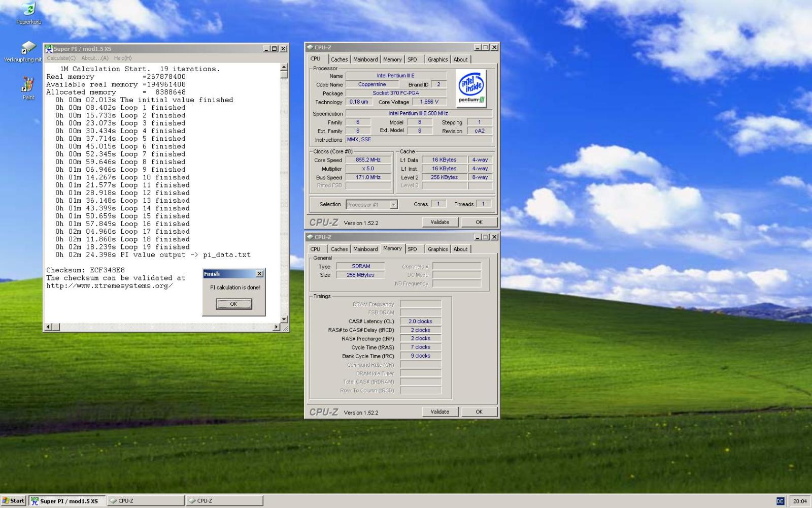Click right arrow of Super PI horizontal scrollbar
The image size is (812, 508).
276,327
